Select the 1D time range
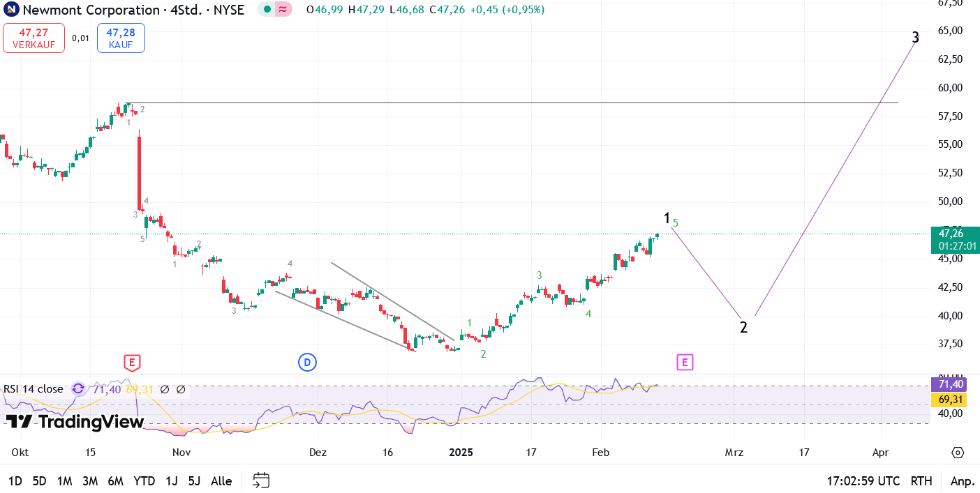 pos(15,481)
